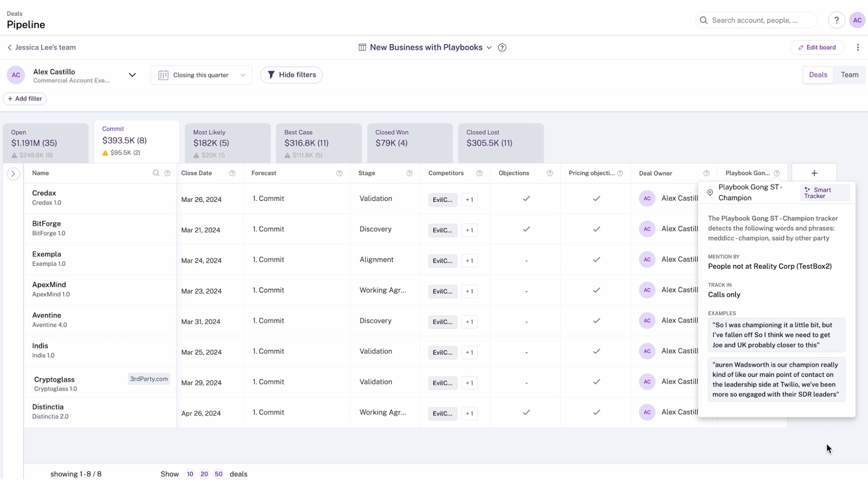This screenshot has height=490, width=868.
Task: Select the Closed Won forecast tab
Action: (x=409, y=143)
